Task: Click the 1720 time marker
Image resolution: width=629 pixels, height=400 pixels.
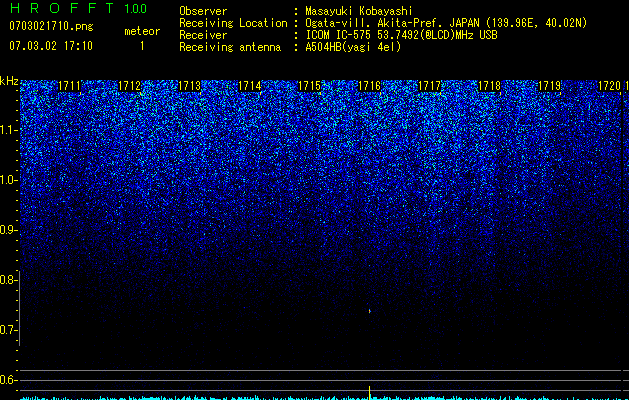Action: pyautogui.click(x=609, y=86)
